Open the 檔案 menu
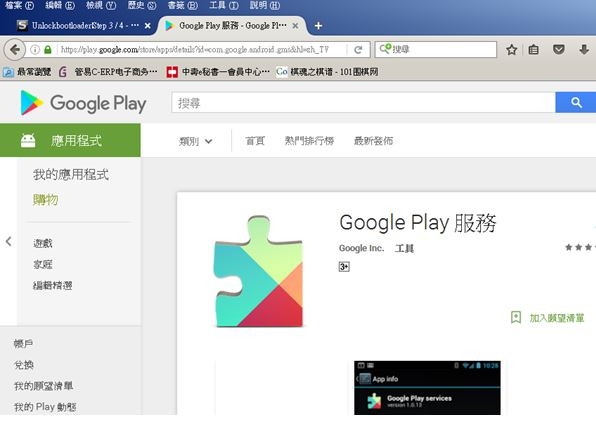Screen dimensions: 596x426 point(20,5)
